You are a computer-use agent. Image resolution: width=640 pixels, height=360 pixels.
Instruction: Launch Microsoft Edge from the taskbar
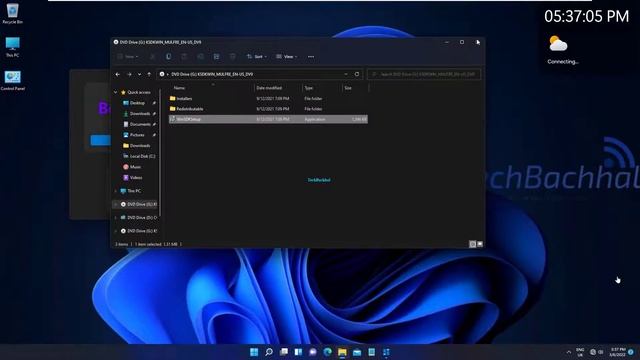(327, 352)
